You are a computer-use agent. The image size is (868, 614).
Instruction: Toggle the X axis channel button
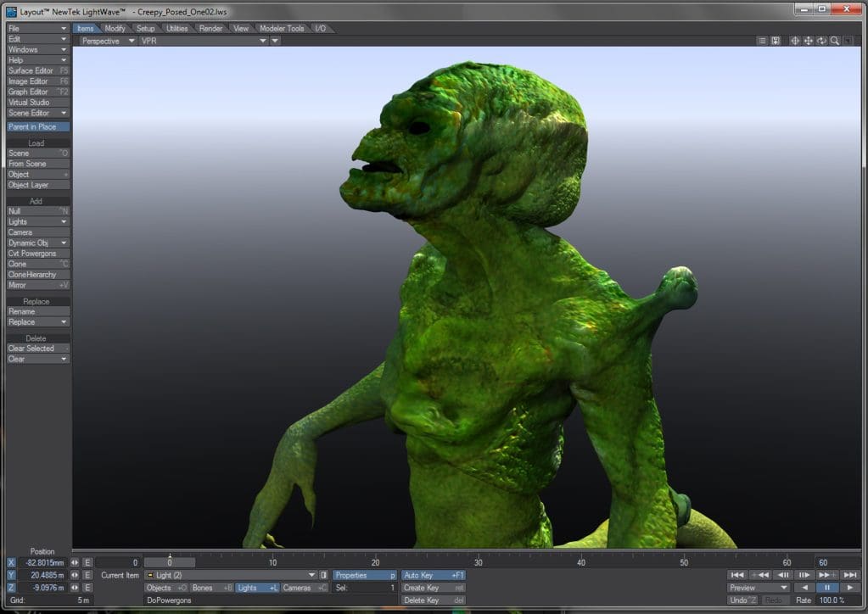tap(11, 562)
